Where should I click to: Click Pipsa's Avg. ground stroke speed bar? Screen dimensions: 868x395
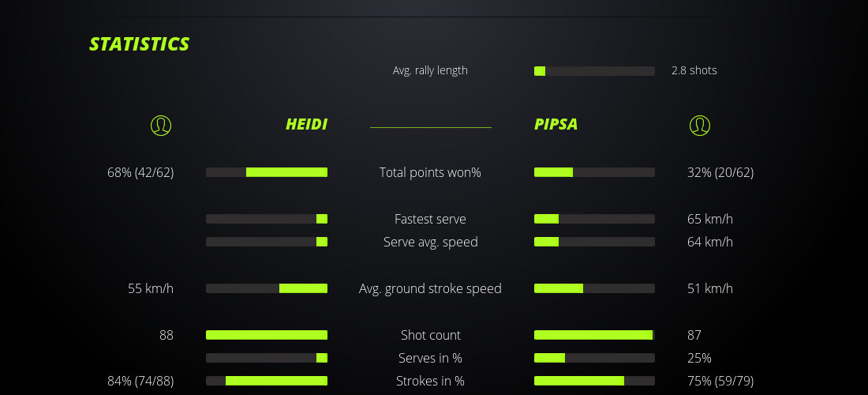point(594,288)
